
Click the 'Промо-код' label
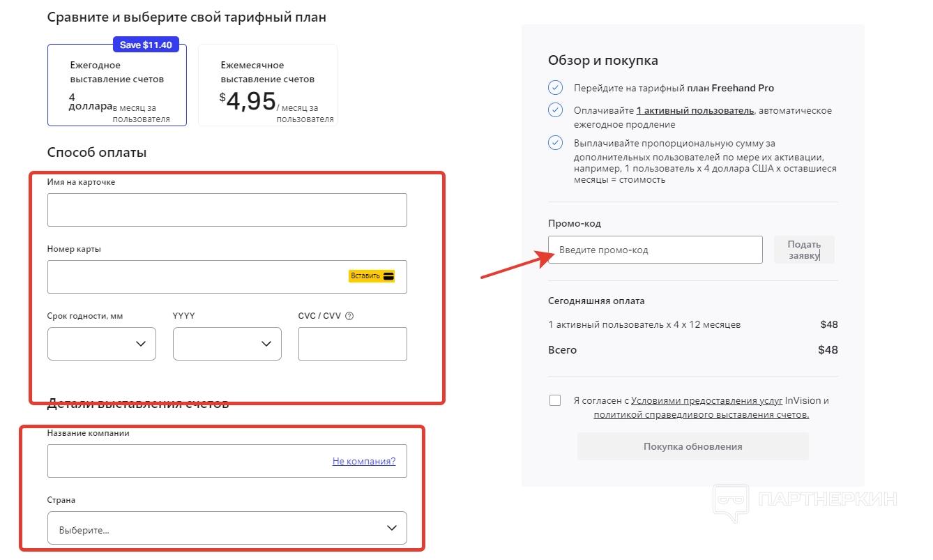(x=575, y=224)
